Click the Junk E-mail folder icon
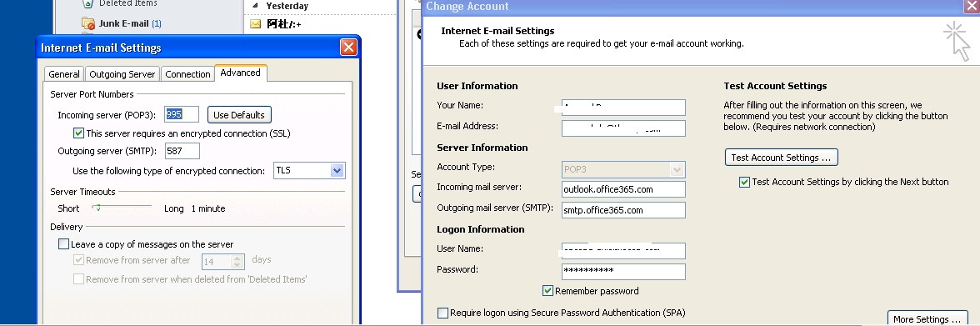 (x=88, y=24)
